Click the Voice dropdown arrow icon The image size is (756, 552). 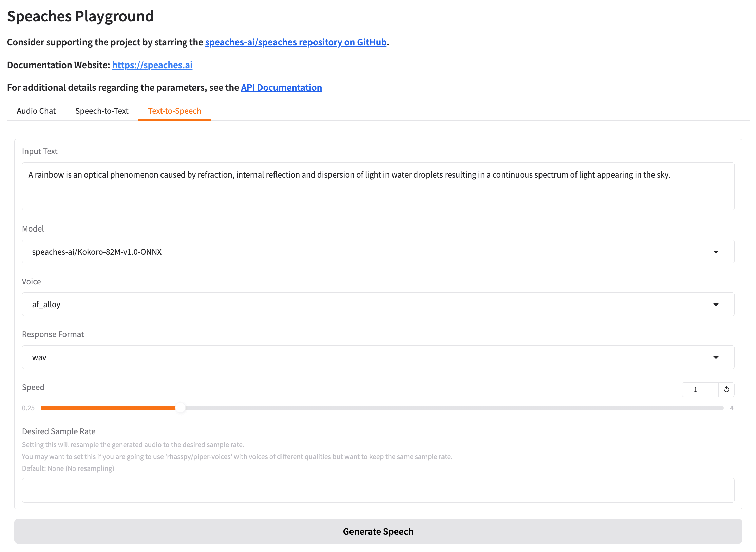tap(716, 305)
